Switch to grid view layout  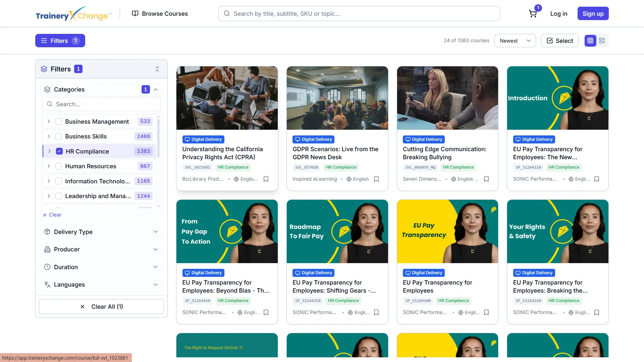tap(590, 41)
